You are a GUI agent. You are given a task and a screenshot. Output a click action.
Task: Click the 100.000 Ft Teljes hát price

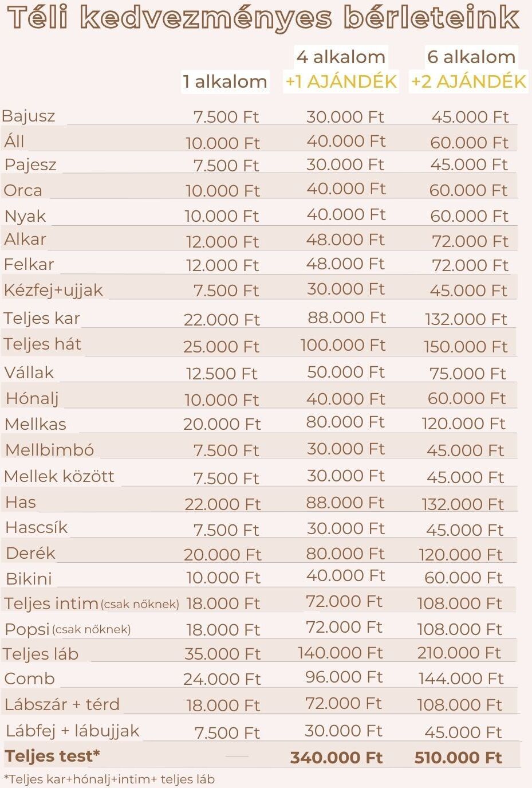(x=342, y=345)
